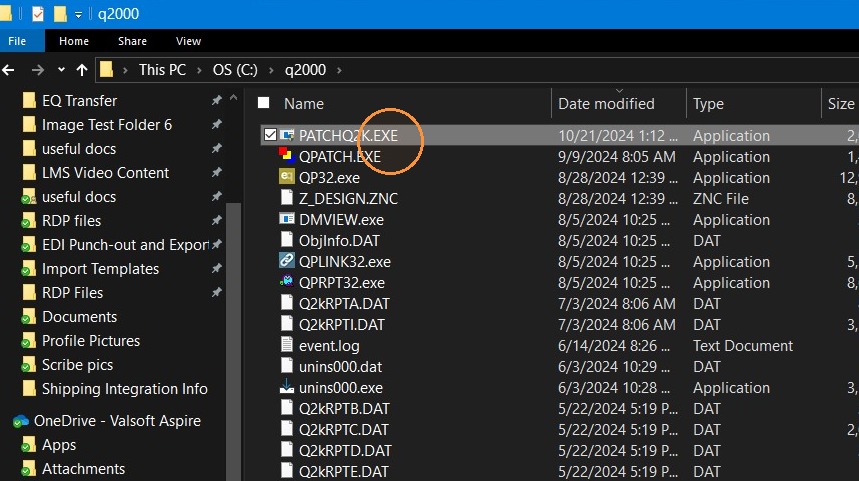Sort by the Size column header
This screenshot has height=481, width=859.
point(840,104)
